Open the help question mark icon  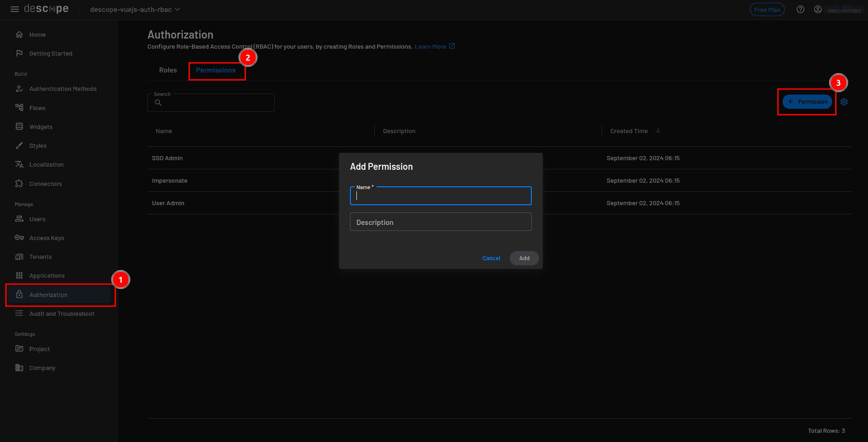point(800,9)
